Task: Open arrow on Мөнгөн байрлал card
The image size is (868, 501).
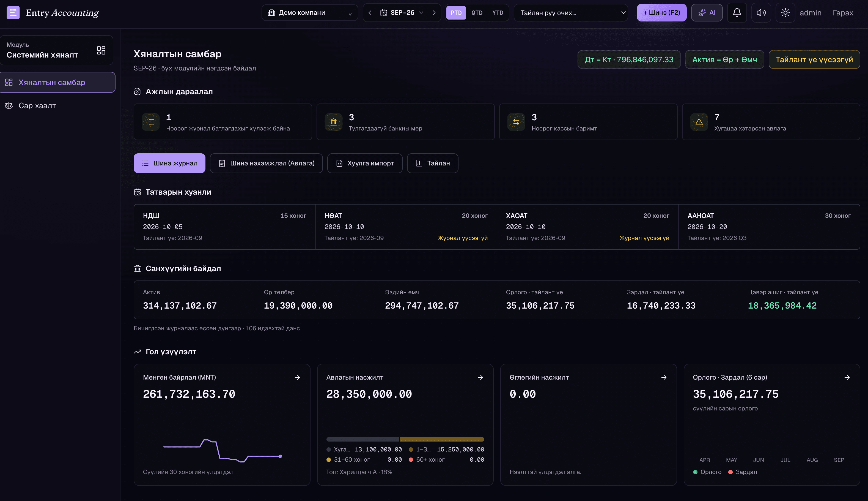Action: [297, 377]
